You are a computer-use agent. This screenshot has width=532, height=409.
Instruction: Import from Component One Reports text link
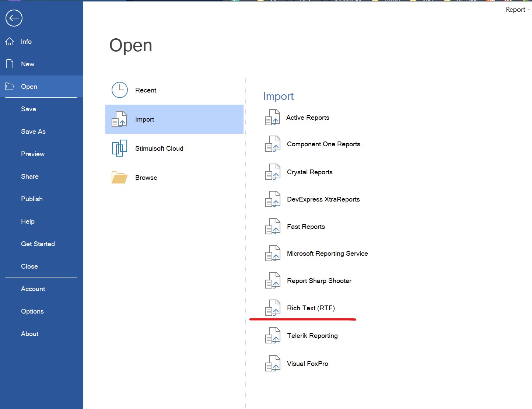click(323, 144)
